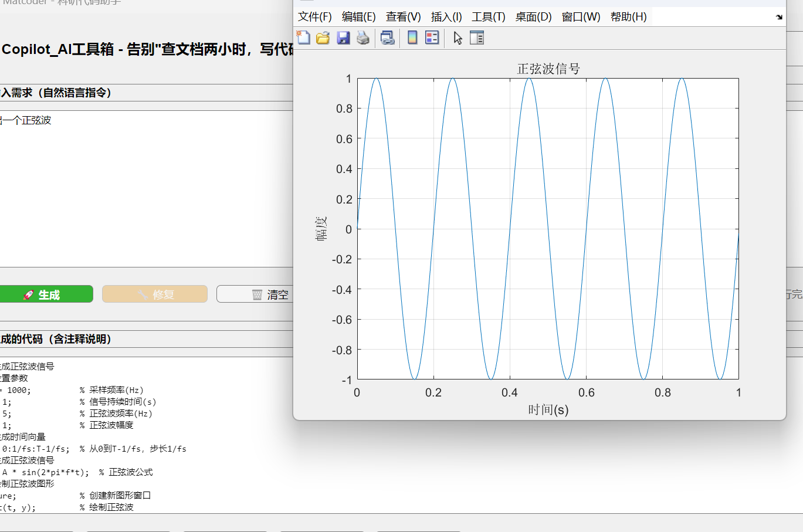The image size is (803, 532).
Task: Click the Link Plot toolbar icon
Action: (x=387, y=38)
